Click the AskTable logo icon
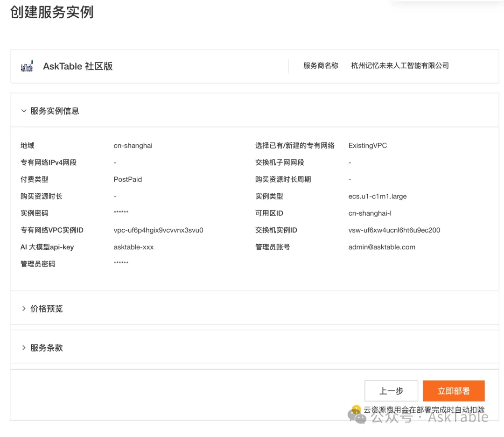Screen dimensions: 504x437 point(27,66)
